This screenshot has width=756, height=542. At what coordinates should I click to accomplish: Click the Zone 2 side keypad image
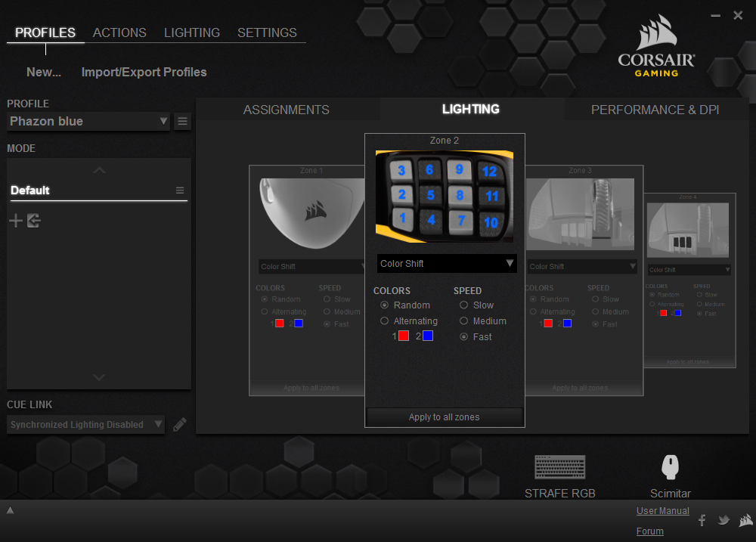[444, 197]
